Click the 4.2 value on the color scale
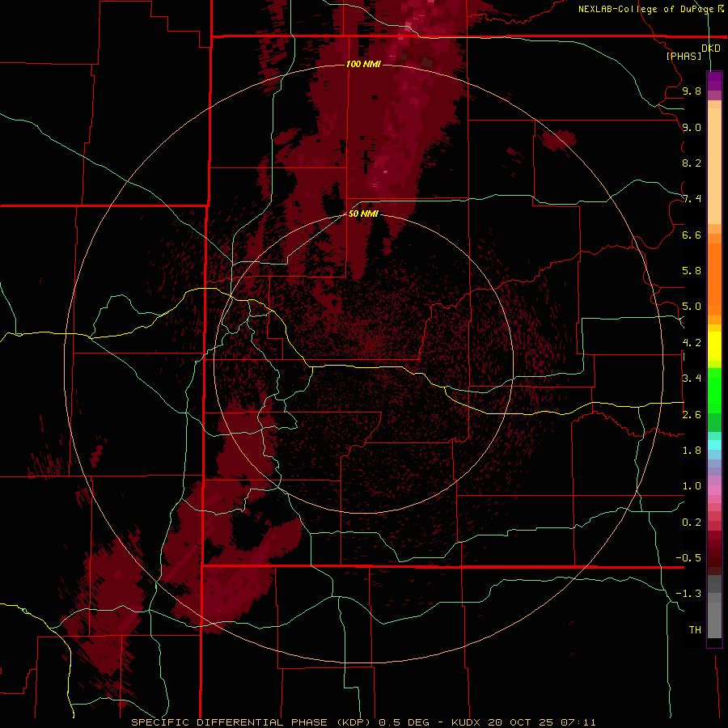The width and height of the screenshot is (728, 728). pos(692,343)
